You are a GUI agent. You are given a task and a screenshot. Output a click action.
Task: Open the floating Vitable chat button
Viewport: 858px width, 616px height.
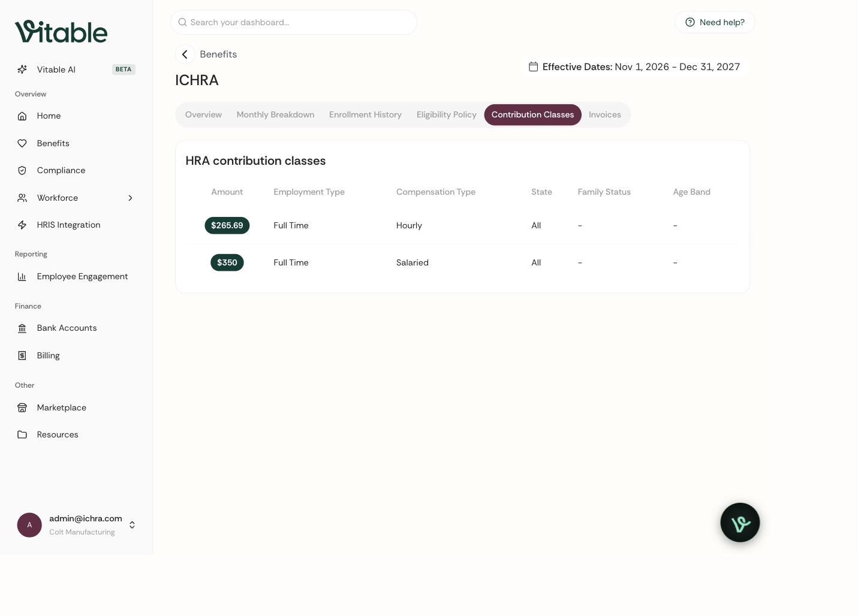(740, 523)
